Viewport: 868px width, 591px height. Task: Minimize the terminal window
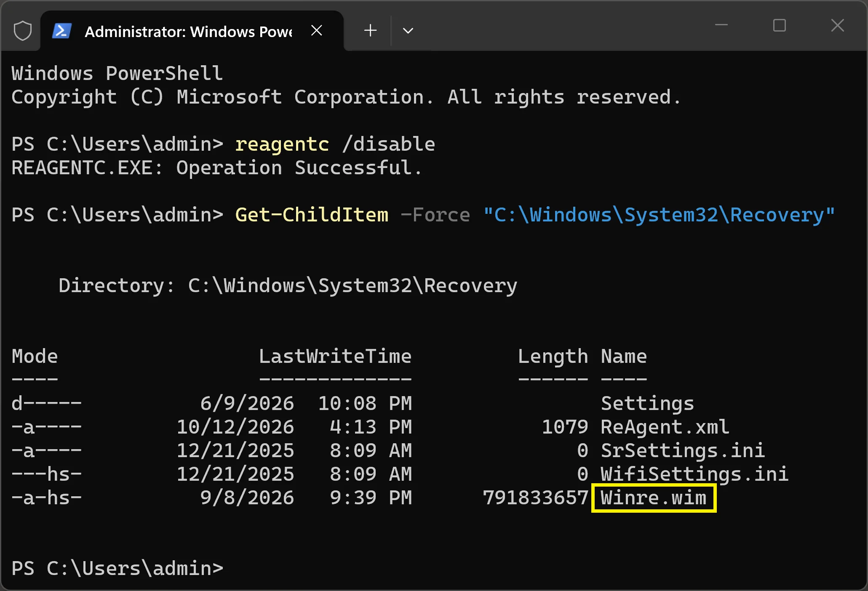721,25
